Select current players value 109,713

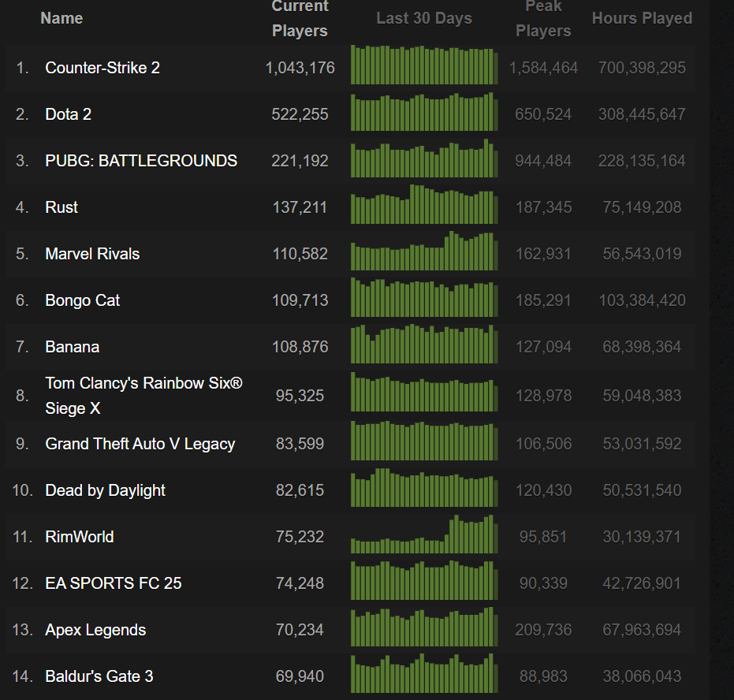tap(300, 300)
